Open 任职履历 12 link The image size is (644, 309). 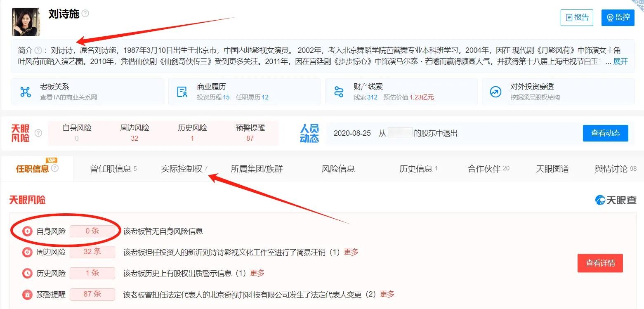pos(252,97)
